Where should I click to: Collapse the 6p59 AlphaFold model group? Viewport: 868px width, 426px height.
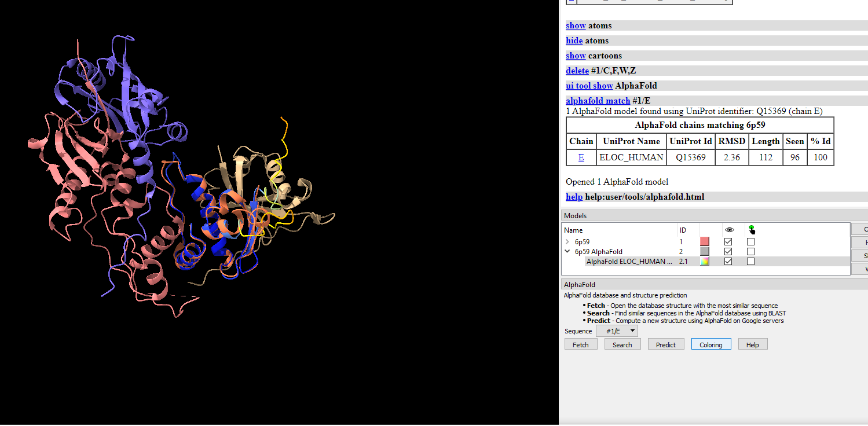[x=567, y=252]
